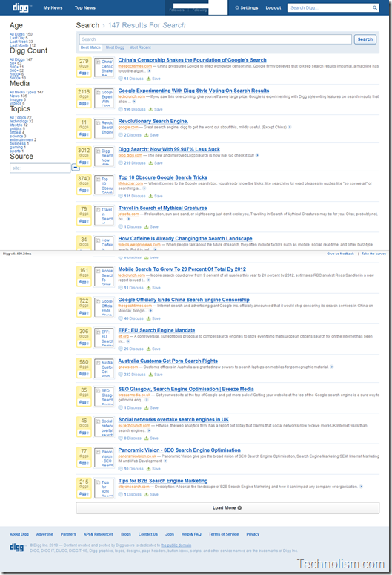
Task: Click the footer digg logo
Action: (x=16, y=547)
